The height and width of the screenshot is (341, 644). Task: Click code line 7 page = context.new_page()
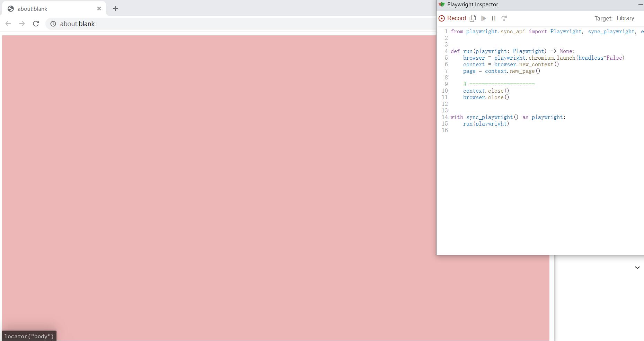pos(501,71)
